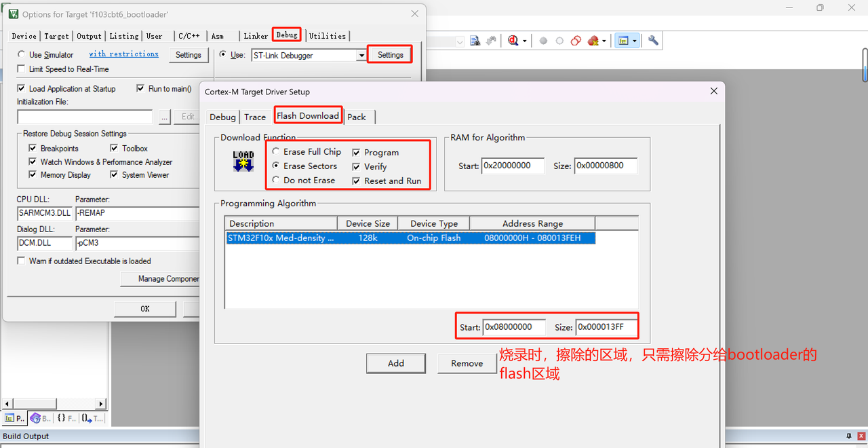Screen dimensions: 868x448
Task: Expand the debug session dropdown arrow
Action: click(x=524, y=41)
